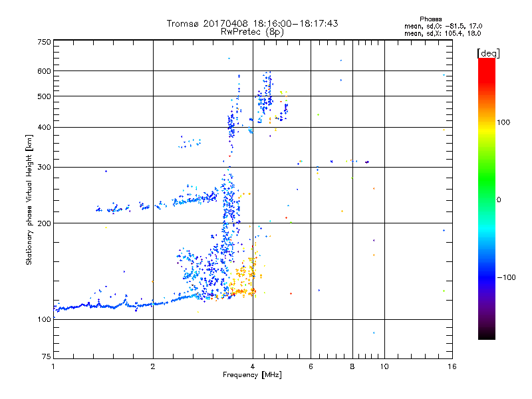The height and width of the screenshot is (399, 532).
Task: Click the "Stationary phase Virtual Height [km]" axis title
Action: pyautogui.click(x=29, y=199)
